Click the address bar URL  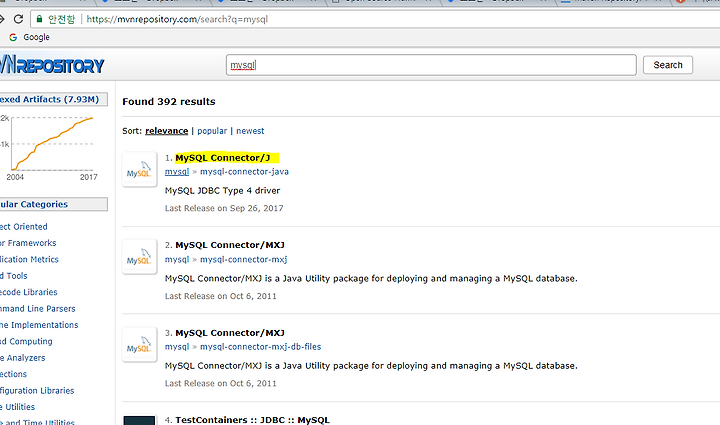pos(177,19)
